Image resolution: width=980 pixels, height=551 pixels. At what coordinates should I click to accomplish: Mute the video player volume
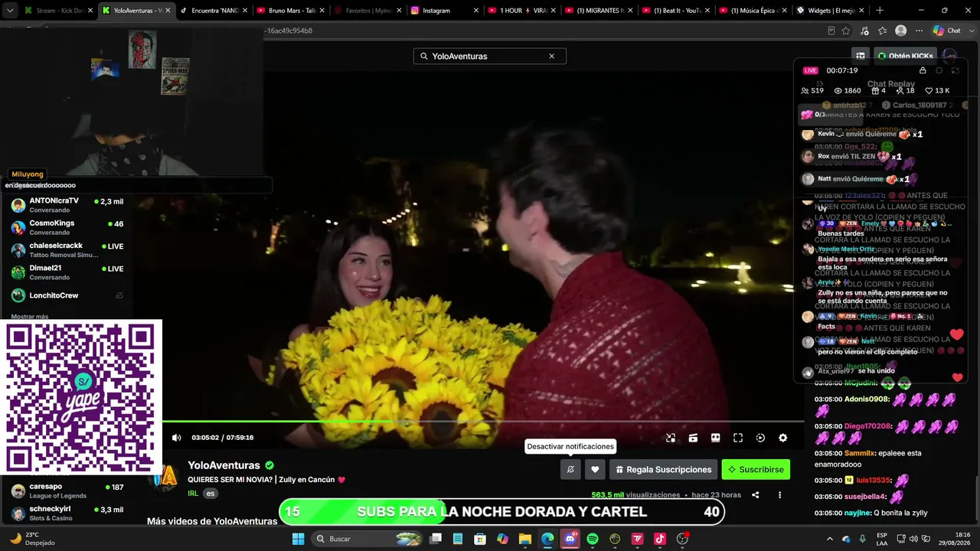177,438
